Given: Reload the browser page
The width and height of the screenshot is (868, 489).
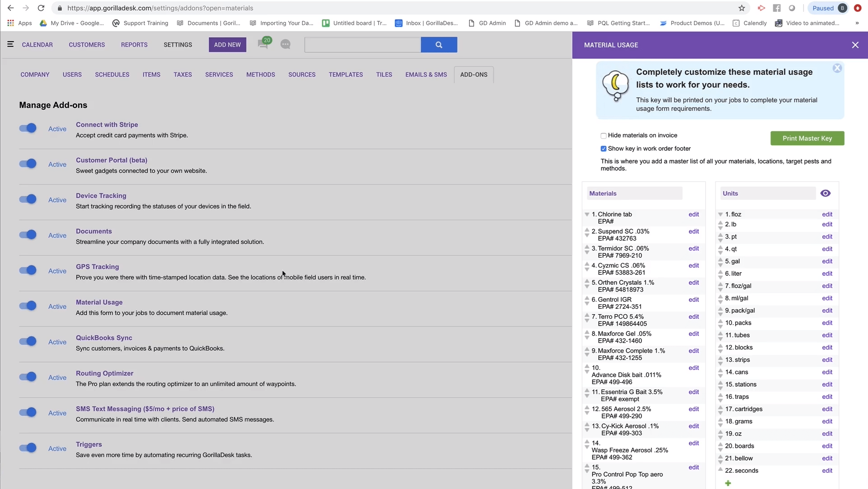Looking at the screenshot, I should coord(41,8).
